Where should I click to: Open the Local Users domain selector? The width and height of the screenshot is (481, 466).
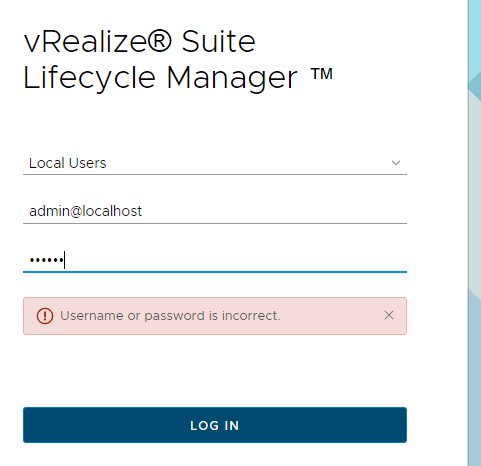pos(215,163)
